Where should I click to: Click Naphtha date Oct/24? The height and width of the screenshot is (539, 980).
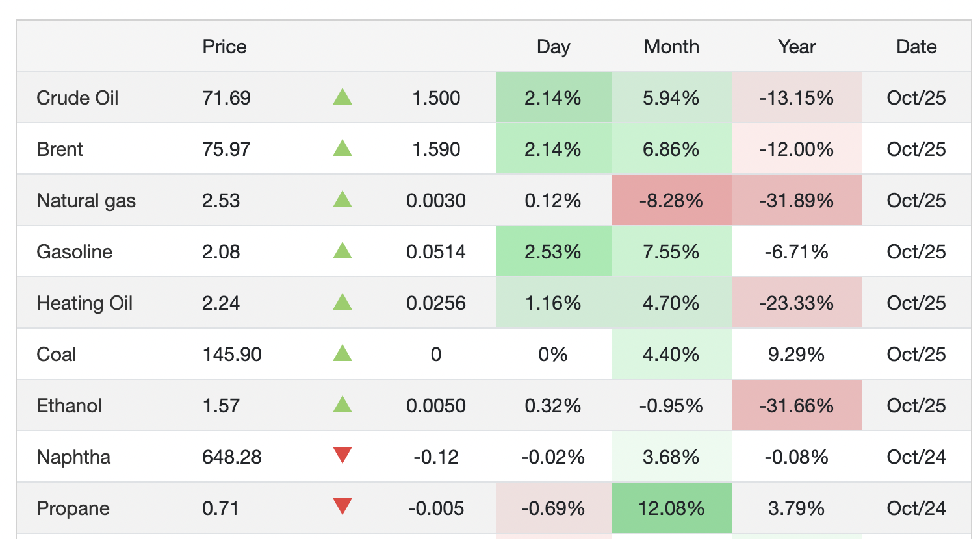click(916, 457)
